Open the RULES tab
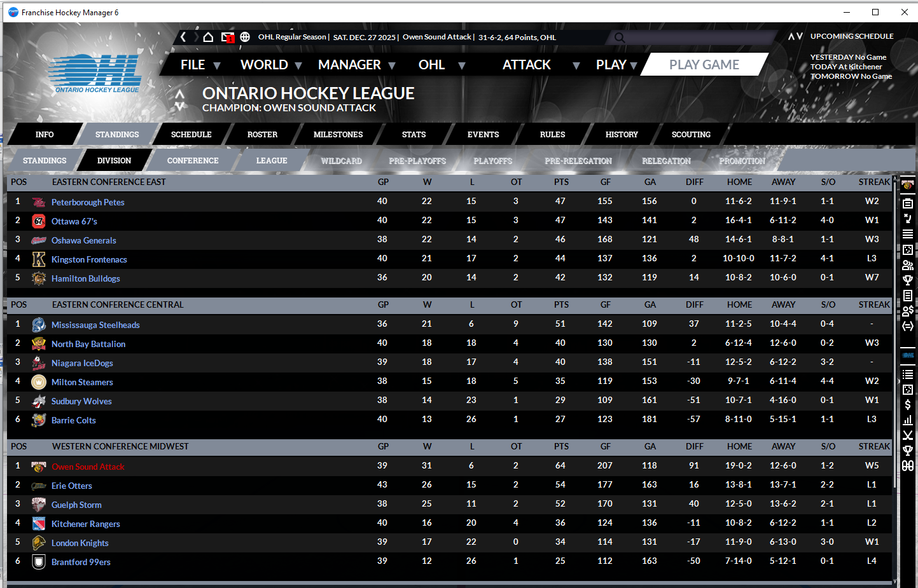918x588 pixels. [x=552, y=135]
